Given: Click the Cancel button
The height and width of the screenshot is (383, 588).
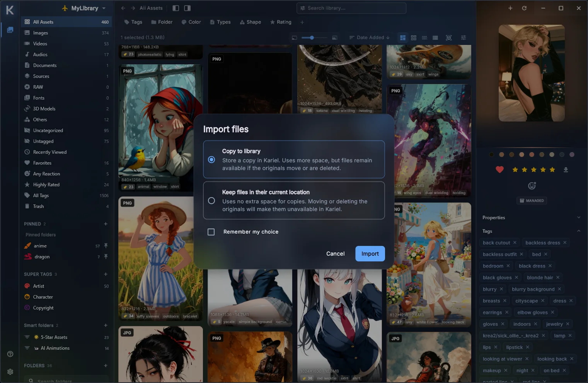Looking at the screenshot, I should 335,254.
